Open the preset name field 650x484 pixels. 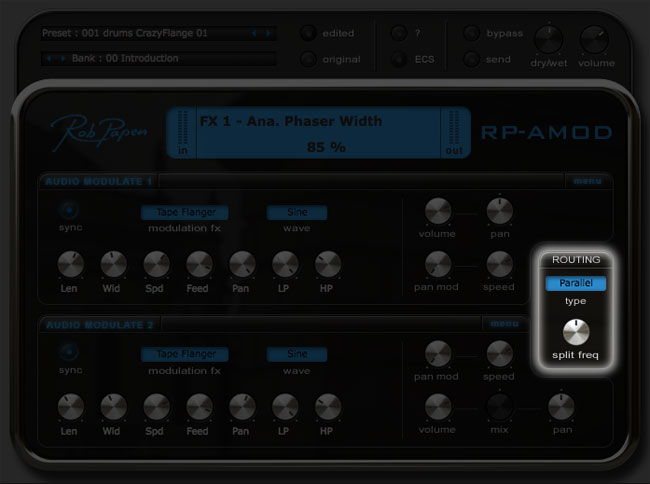pos(159,33)
